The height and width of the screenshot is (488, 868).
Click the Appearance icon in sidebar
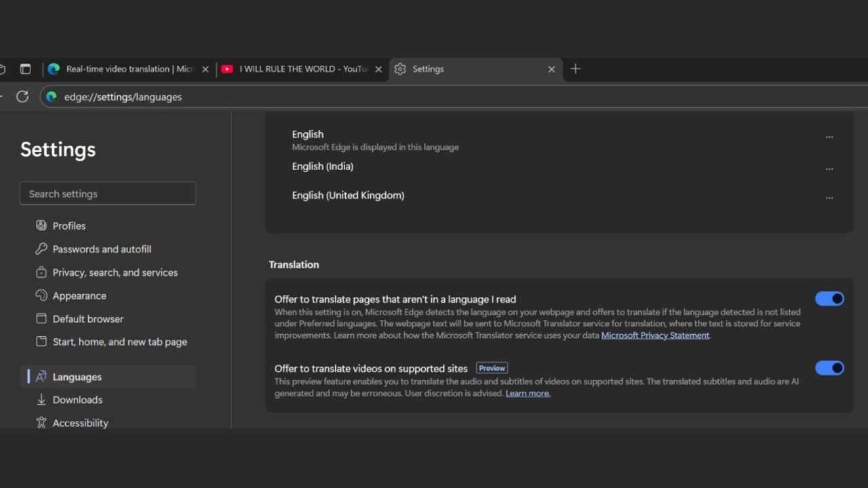pyautogui.click(x=41, y=296)
